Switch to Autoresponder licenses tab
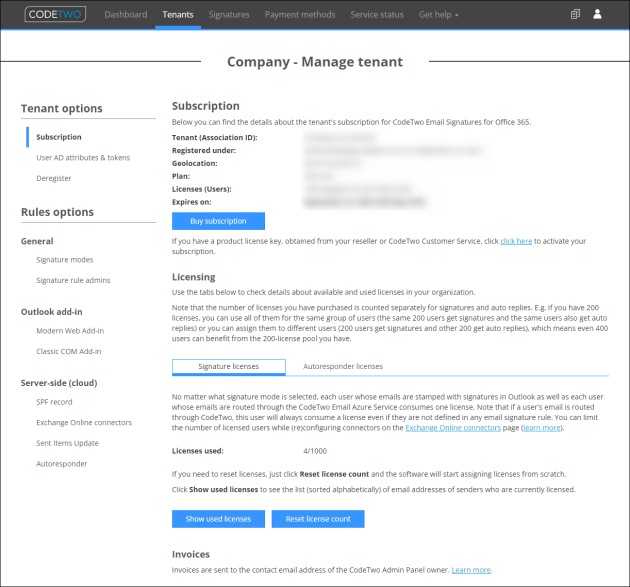630x587 pixels. (x=343, y=366)
